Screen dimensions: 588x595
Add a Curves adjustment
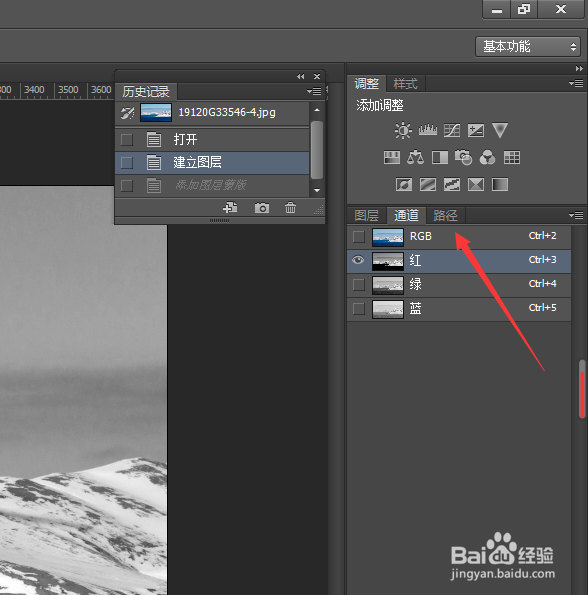pyautogui.click(x=452, y=131)
